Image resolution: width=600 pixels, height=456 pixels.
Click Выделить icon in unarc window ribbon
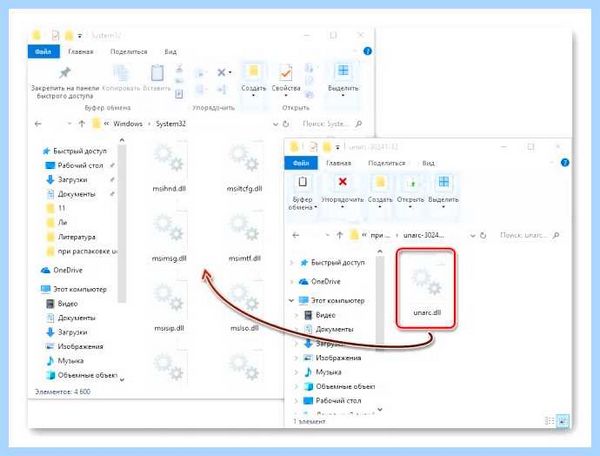443,182
